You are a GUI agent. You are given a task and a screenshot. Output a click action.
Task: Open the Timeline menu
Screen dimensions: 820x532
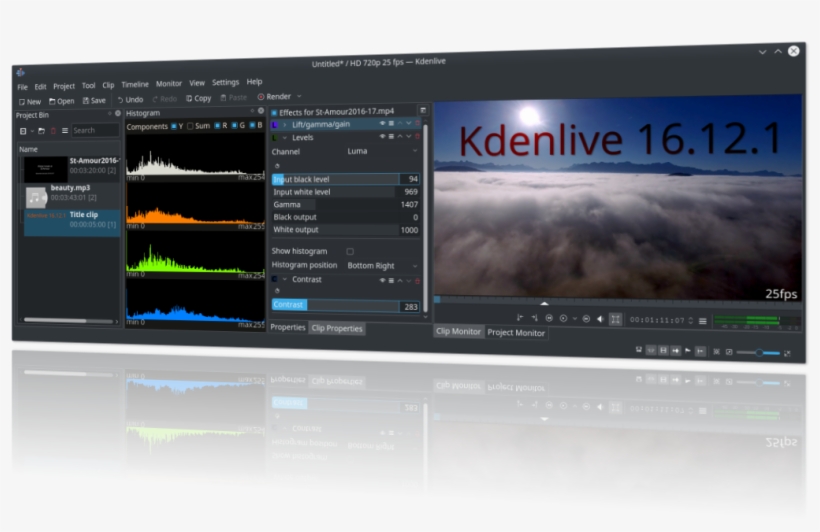tap(135, 84)
